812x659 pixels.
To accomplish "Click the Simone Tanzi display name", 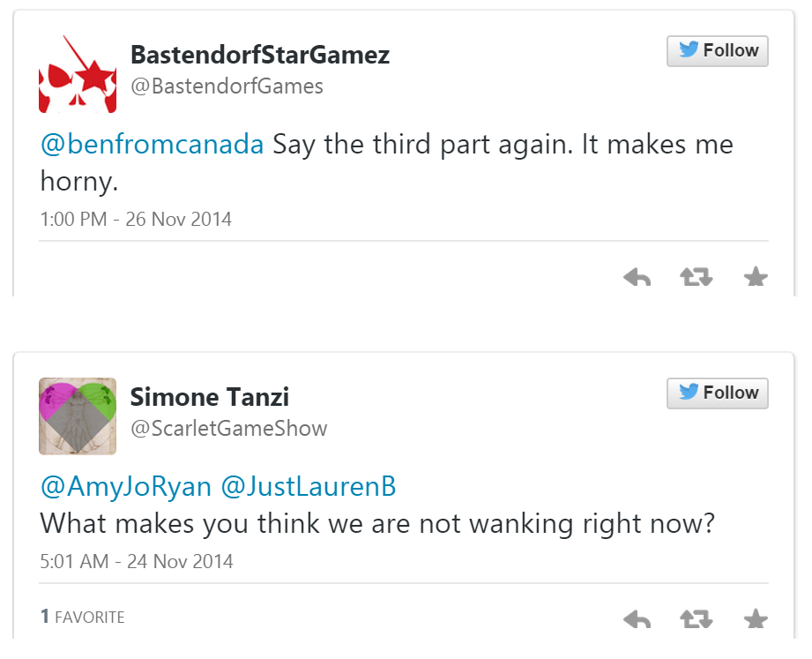I will pyautogui.click(x=210, y=397).
